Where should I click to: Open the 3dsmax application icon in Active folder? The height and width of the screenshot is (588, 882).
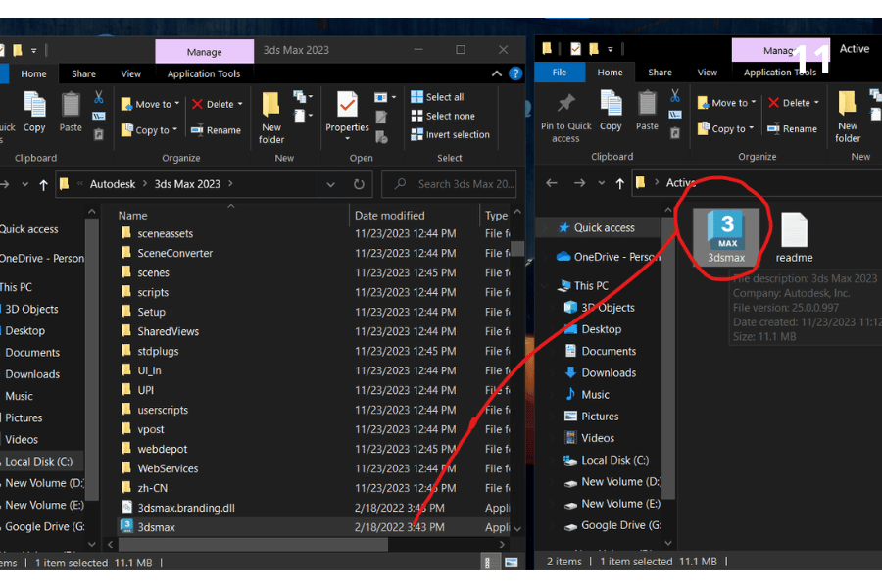tap(726, 233)
